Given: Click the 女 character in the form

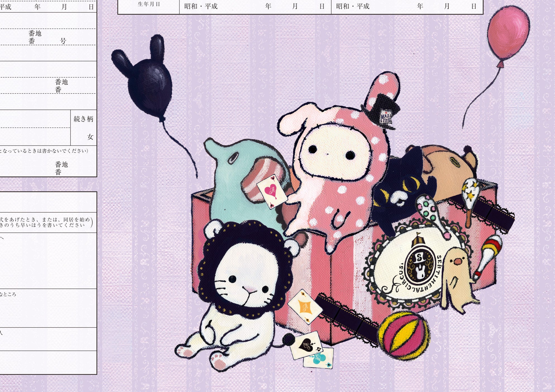Looking at the screenshot, I should tap(90, 137).
